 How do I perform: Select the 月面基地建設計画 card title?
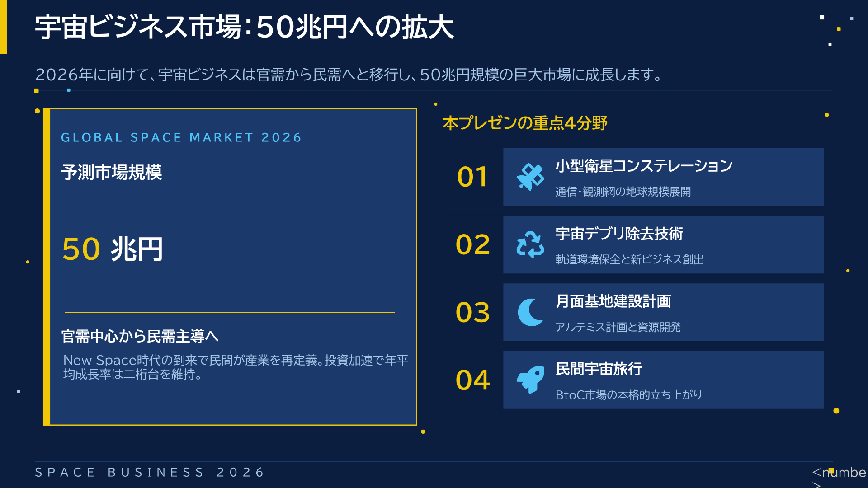coord(613,301)
